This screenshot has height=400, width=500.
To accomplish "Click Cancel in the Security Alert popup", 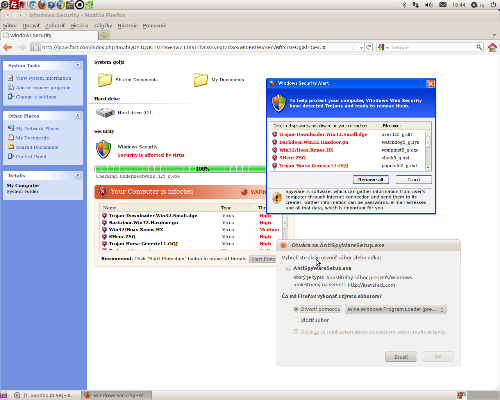I will click(414, 180).
